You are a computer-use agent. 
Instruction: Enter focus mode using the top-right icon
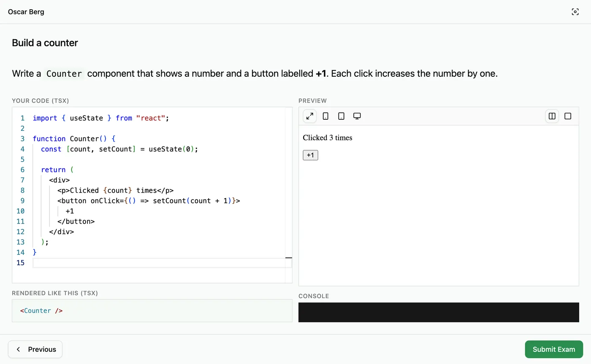click(x=575, y=12)
